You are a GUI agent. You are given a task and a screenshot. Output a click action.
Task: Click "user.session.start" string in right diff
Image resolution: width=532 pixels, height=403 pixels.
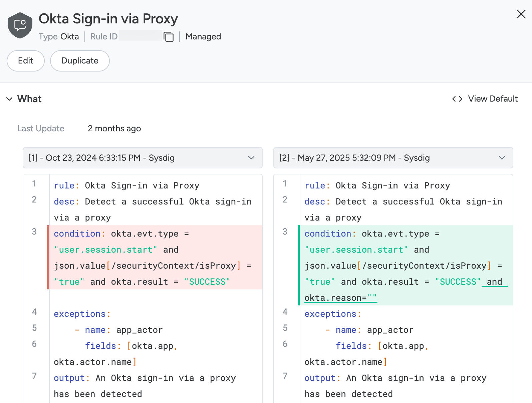356,250
